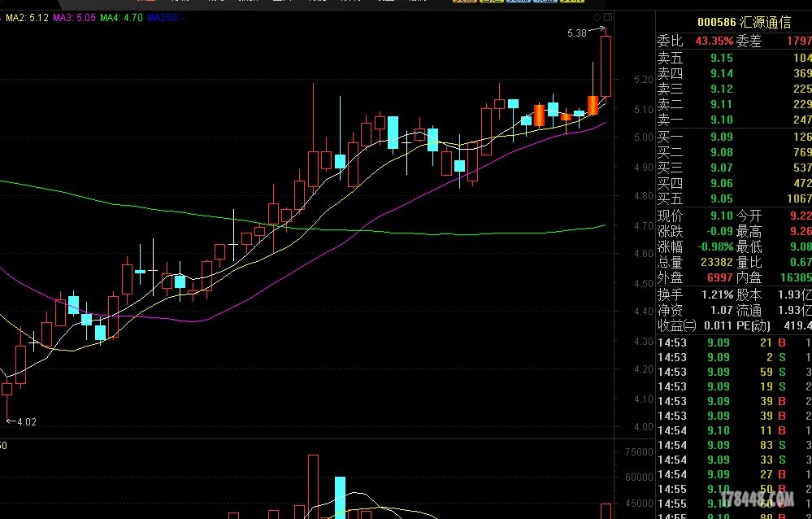Click the 流通 label
This screenshot has height=519, width=812.
coord(749,311)
